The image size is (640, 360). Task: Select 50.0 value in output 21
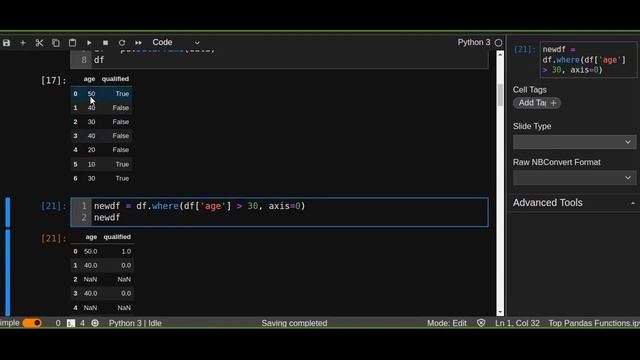(x=91, y=251)
